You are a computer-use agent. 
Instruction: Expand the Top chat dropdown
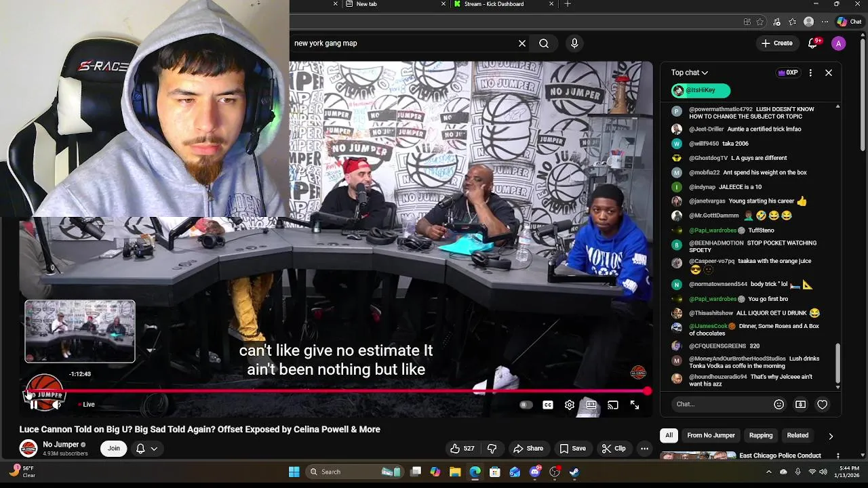690,73
